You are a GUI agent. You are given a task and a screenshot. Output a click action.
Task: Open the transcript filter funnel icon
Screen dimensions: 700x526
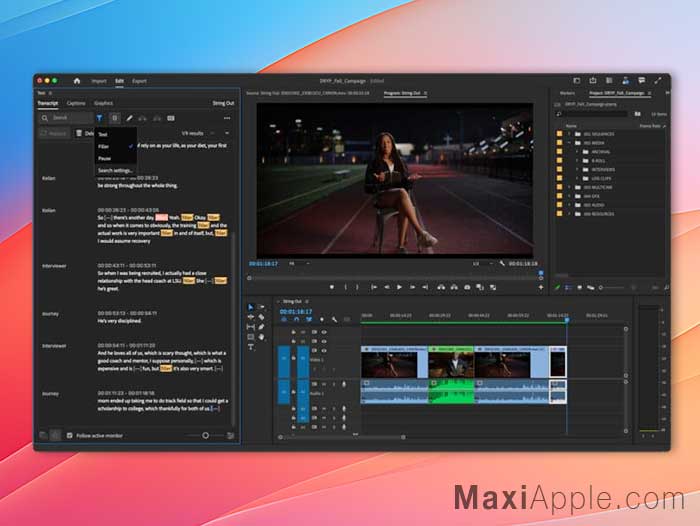coord(100,118)
